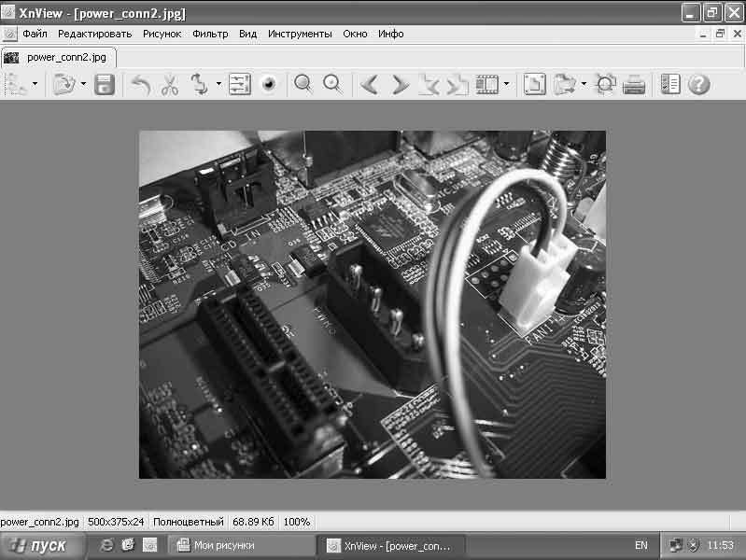Click the Zoom in magnifier icon
The width and height of the screenshot is (746, 560).
(x=303, y=85)
